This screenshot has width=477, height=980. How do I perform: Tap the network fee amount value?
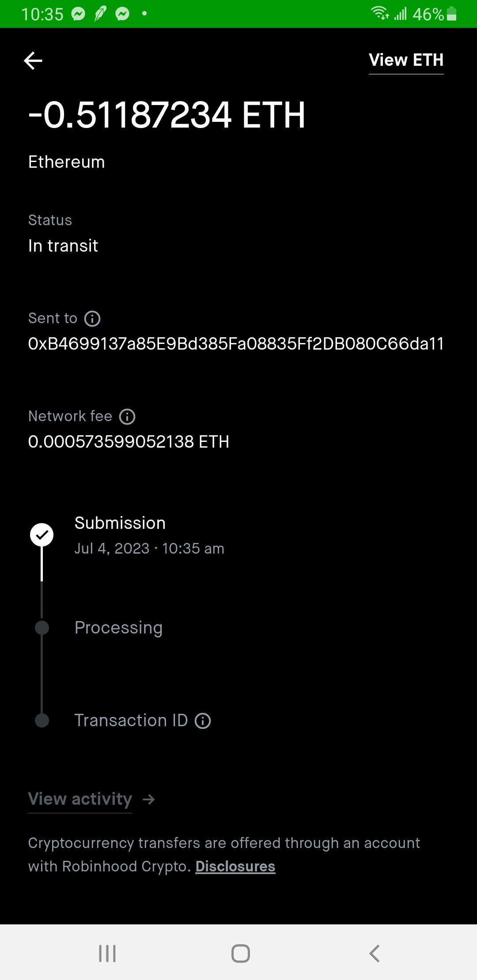[129, 442]
